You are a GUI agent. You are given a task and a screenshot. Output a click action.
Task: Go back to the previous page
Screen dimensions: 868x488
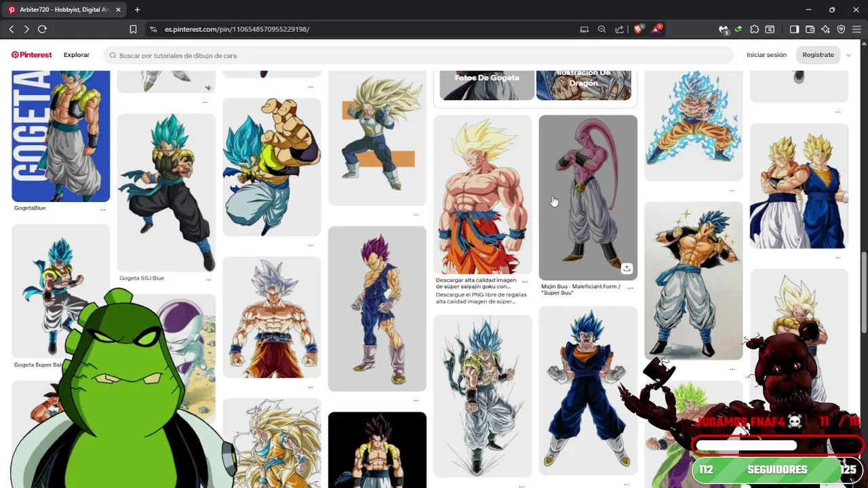(x=12, y=29)
